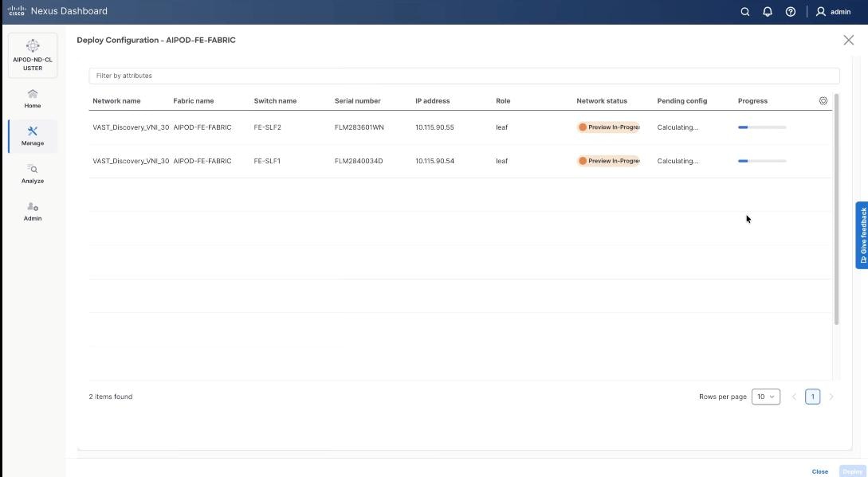
Task: Select page 1 in pagination
Action: click(813, 397)
